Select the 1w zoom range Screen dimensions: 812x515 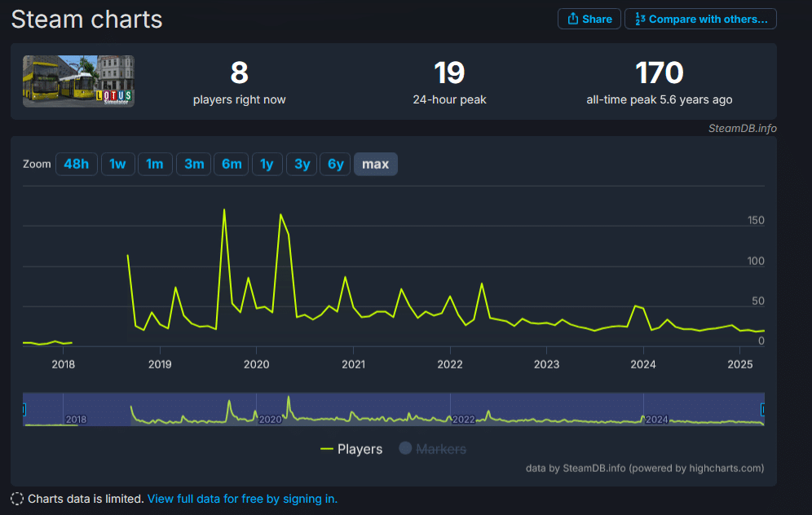coord(117,164)
